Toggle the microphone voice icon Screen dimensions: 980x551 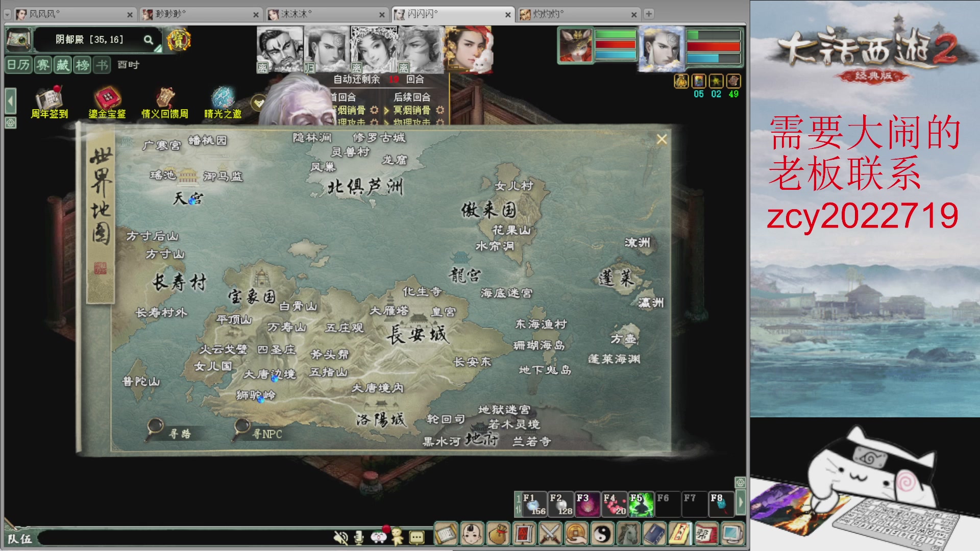pyautogui.click(x=359, y=537)
